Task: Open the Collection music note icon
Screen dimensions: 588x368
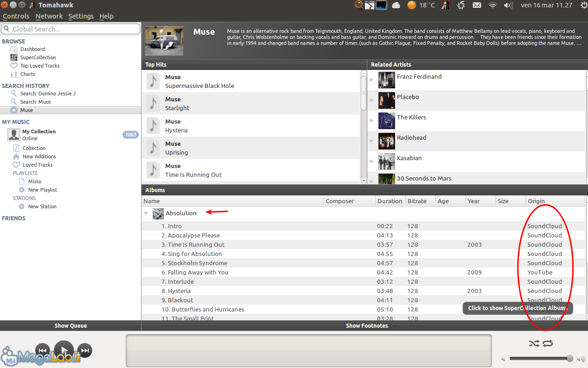Action: point(16,148)
